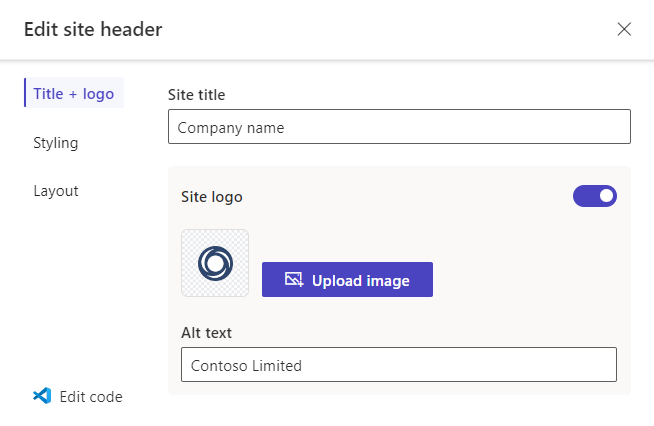654x426 pixels.
Task: Click the white knob of Site logo switch
Action: (x=606, y=196)
